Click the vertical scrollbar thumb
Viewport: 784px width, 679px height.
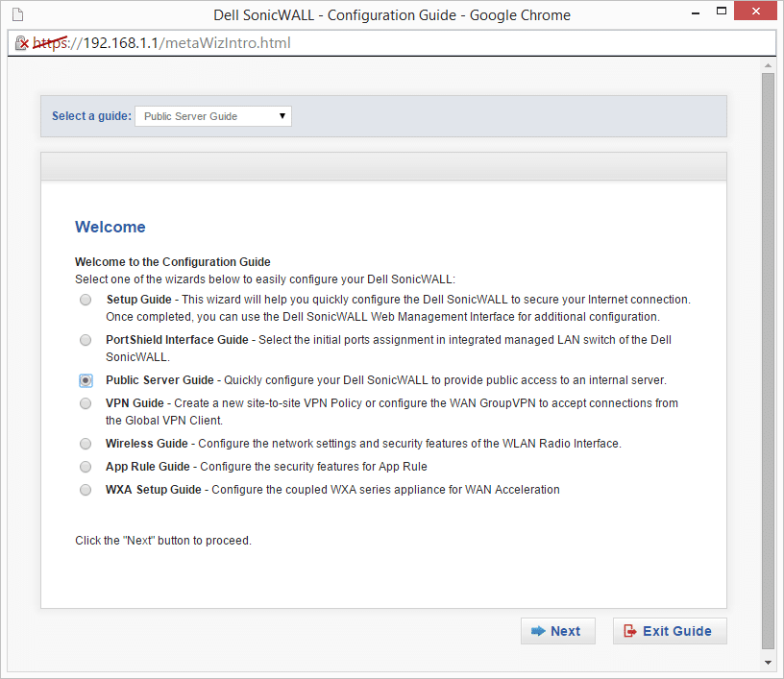click(768, 361)
